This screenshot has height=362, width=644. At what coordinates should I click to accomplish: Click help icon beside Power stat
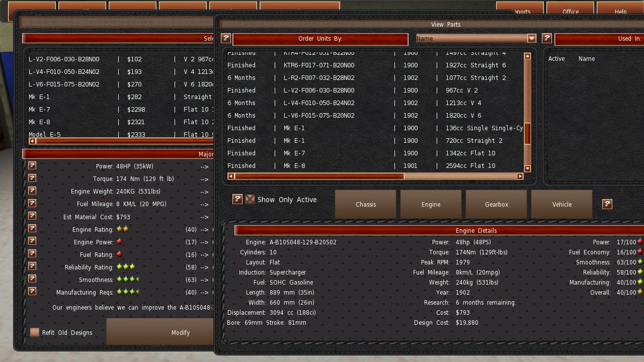[32, 165]
